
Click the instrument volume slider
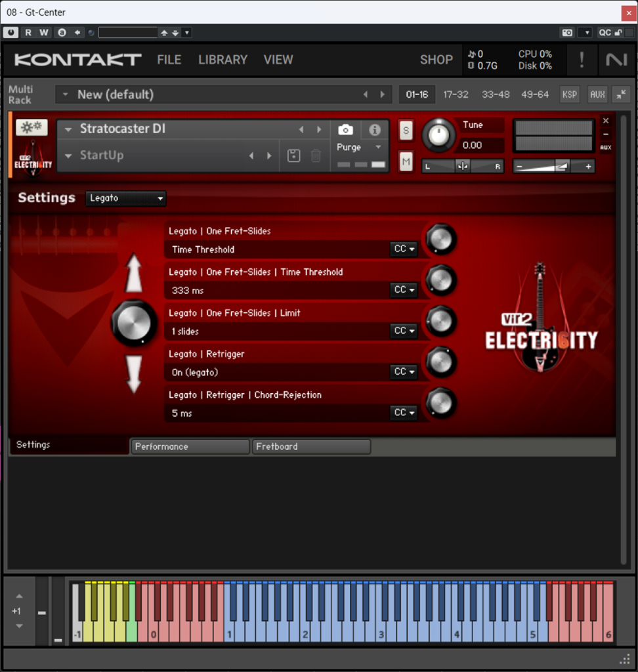click(553, 167)
